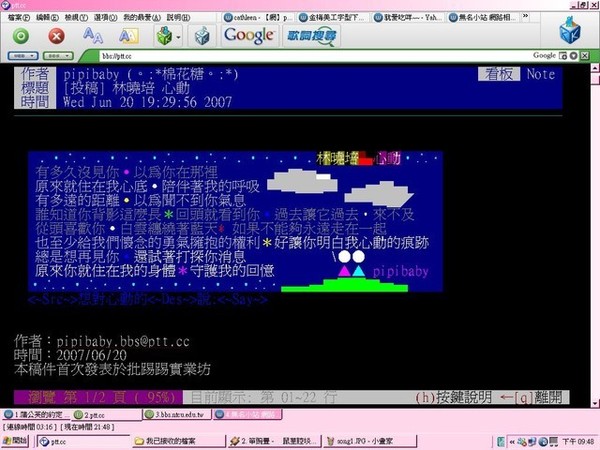Click the ANSI color editor icon
This screenshot has width=600, height=450.
[128, 36]
